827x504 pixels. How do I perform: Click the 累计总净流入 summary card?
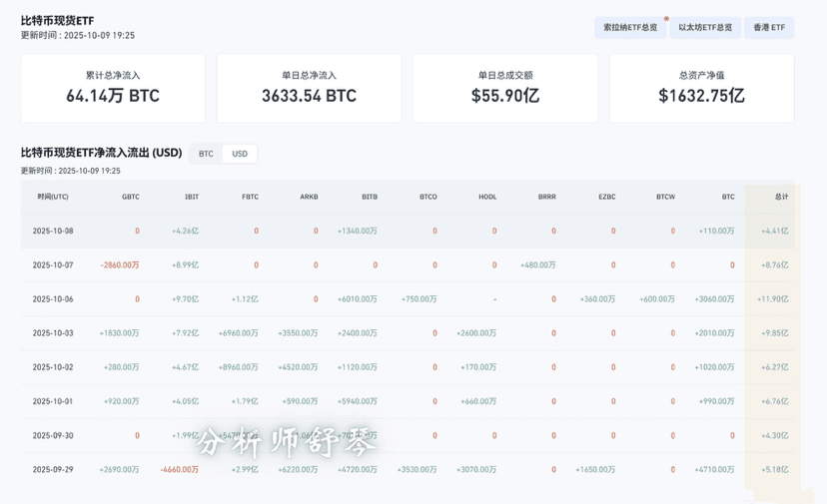113,88
